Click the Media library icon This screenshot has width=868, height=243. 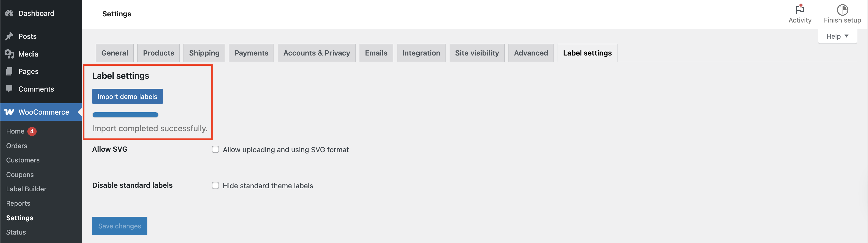(9, 54)
